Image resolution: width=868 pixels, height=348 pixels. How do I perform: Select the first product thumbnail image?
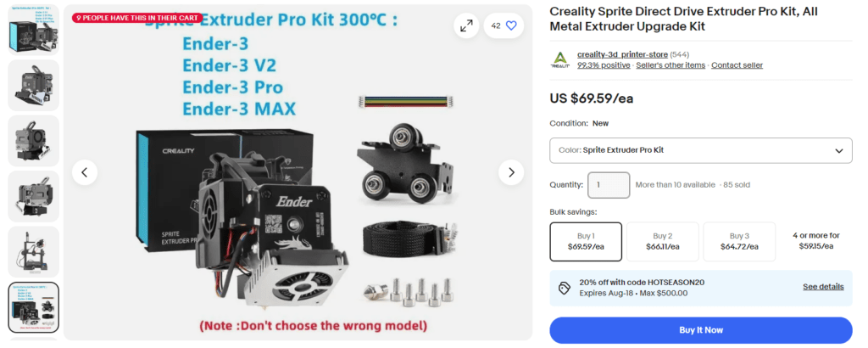click(33, 30)
